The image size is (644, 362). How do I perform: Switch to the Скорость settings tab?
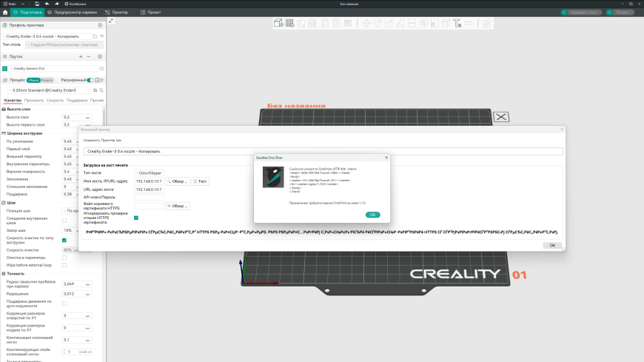coord(55,100)
